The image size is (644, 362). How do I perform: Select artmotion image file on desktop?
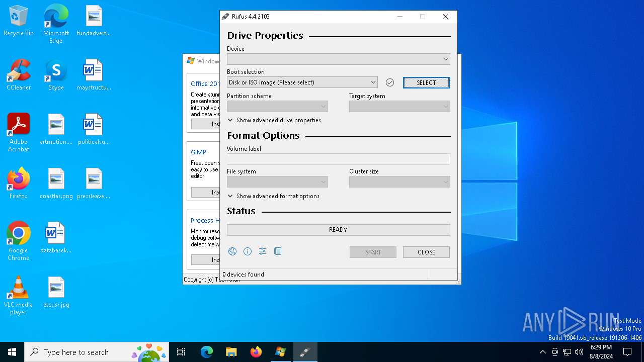[56, 130]
